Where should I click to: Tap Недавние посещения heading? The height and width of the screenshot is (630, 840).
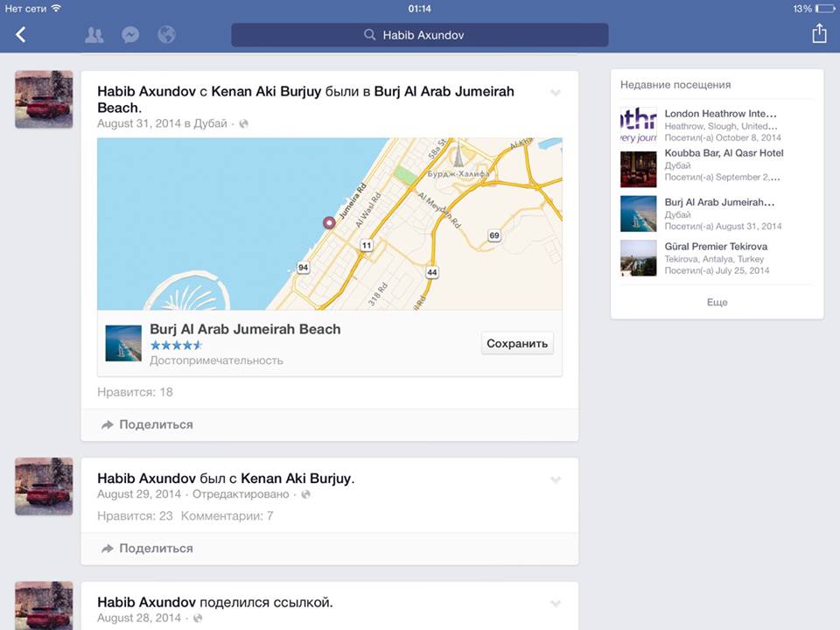(675, 85)
